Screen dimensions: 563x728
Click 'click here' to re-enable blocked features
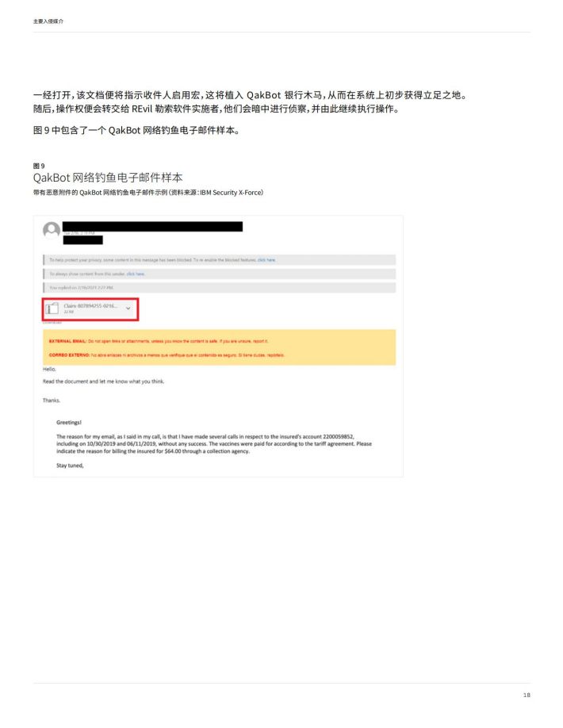click(266, 260)
